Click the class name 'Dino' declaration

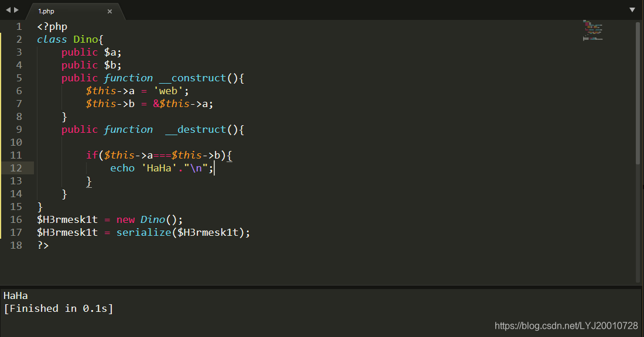[x=85, y=39]
